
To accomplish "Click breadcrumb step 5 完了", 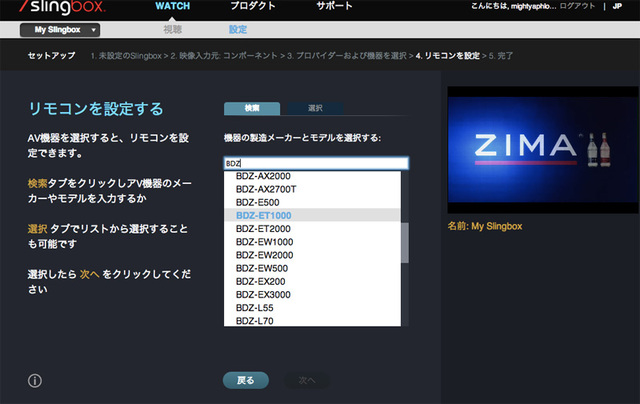I will [500, 56].
